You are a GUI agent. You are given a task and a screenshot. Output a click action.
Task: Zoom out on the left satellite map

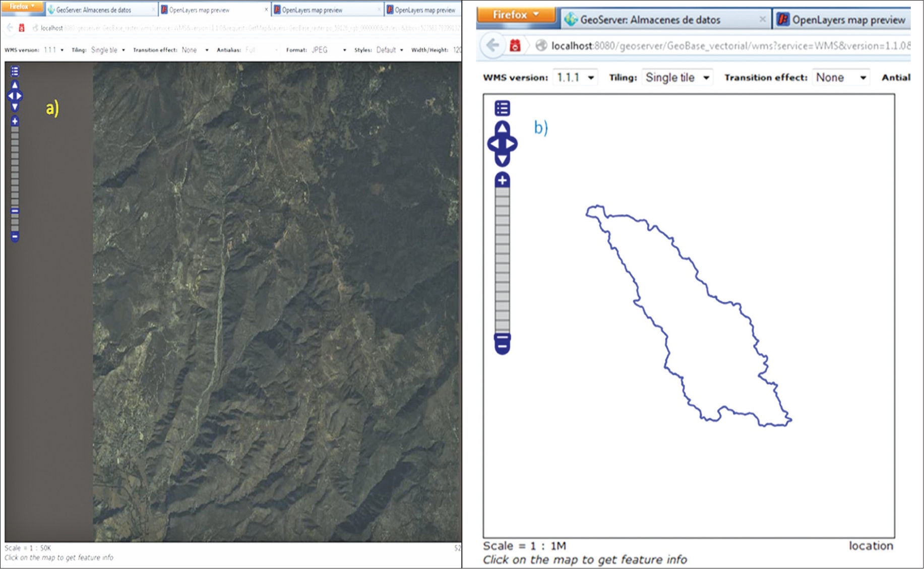pyautogui.click(x=15, y=236)
